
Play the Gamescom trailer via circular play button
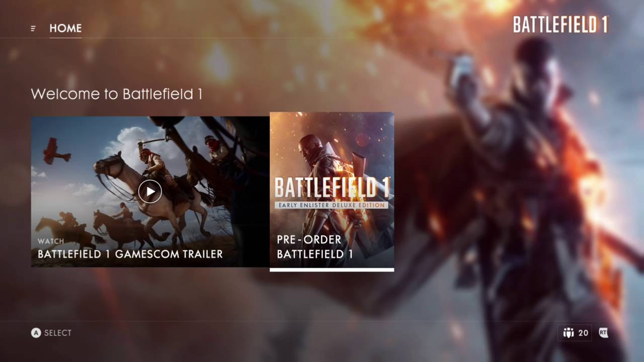click(x=150, y=192)
